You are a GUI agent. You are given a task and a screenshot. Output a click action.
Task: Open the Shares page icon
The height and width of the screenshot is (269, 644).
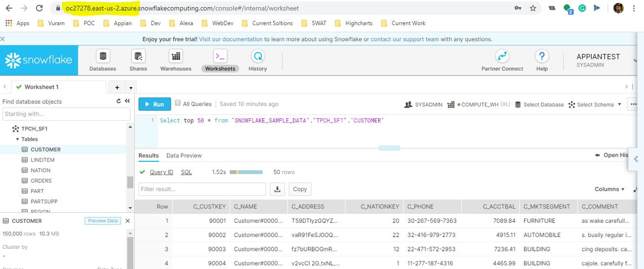pyautogui.click(x=138, y=56)
